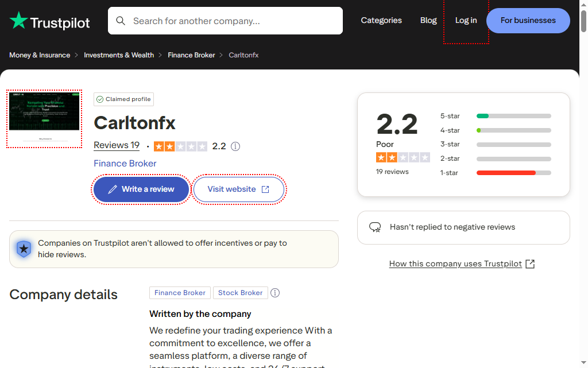This screenshot has height=368, width=588.
Task: Click the scrollbar down arrow
Action: (583, 363)
